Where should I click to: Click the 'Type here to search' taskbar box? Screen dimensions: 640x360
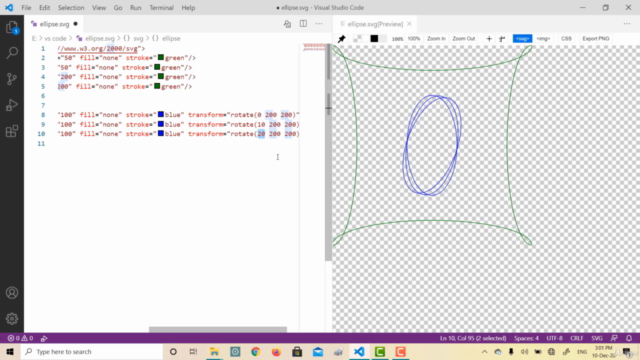click(x=91, y=351)
